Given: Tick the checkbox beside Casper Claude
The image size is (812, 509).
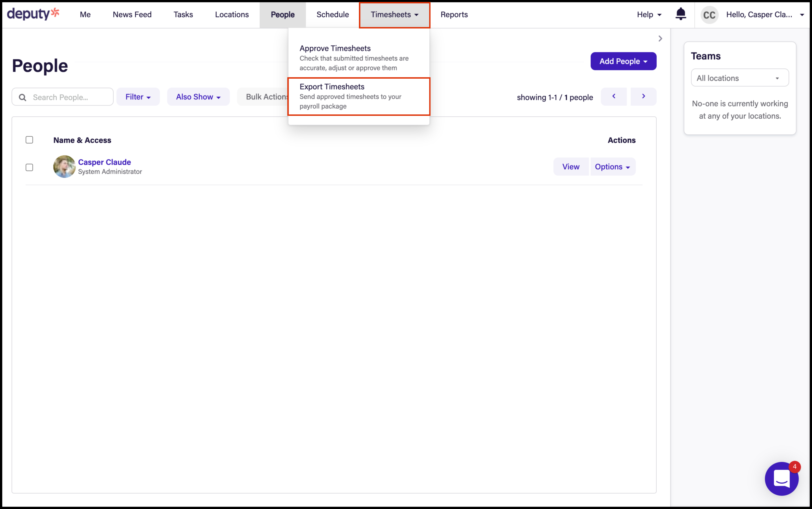Looking at the screenshot, I should 29,167.
